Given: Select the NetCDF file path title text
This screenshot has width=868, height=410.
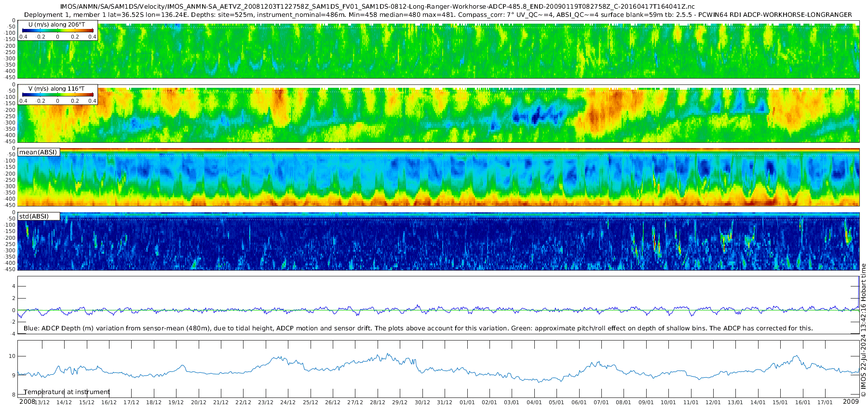Looking at the screenshot, I should click(378, 7).
